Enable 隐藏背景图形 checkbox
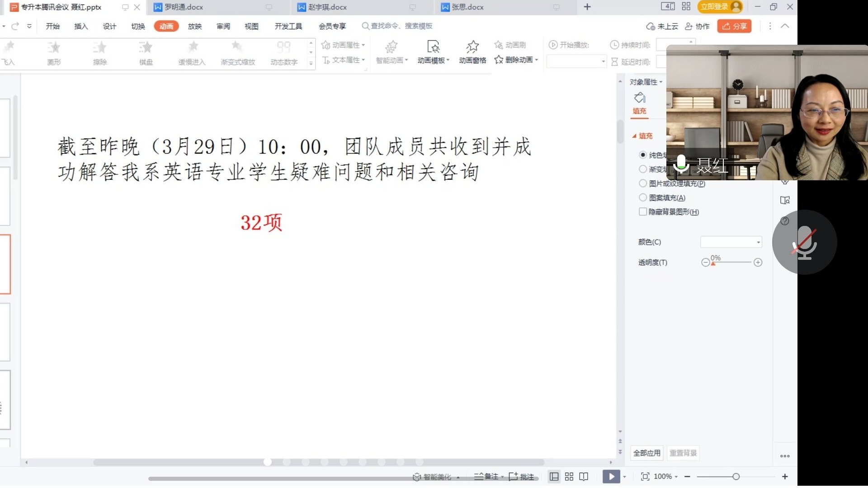This screenshot has height=488, width=868. pyautogui.click(x=643, y=211)
